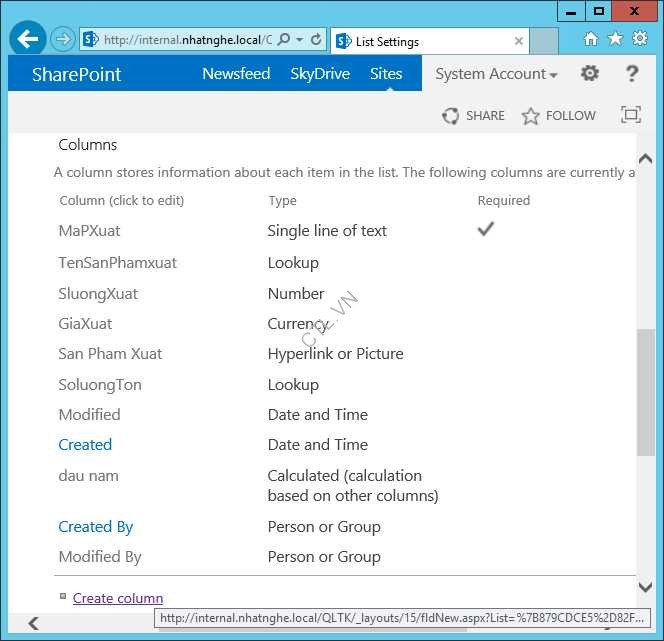Click the Create column link
The height and width of the screenshot is (641, 664).
coord(118,598)
